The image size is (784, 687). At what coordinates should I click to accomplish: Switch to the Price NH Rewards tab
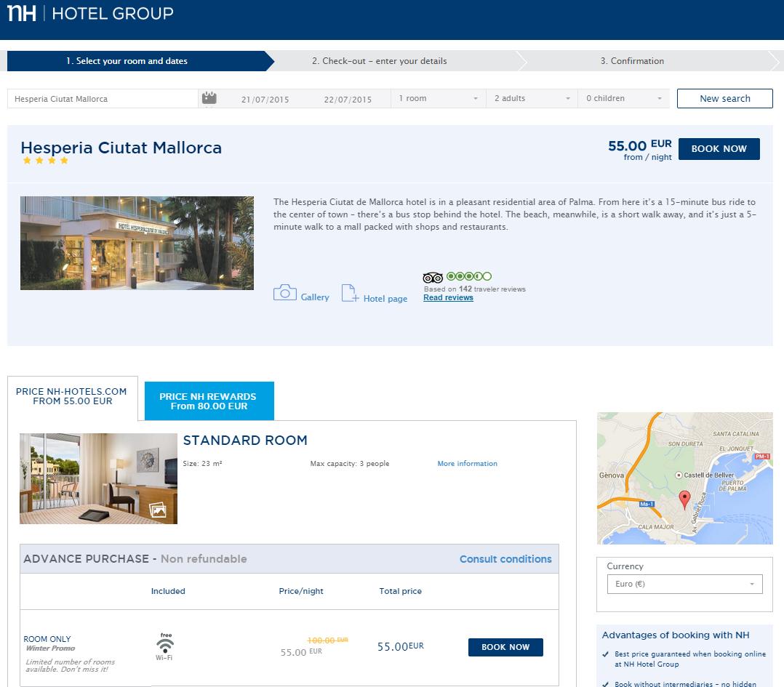(209, 401)
